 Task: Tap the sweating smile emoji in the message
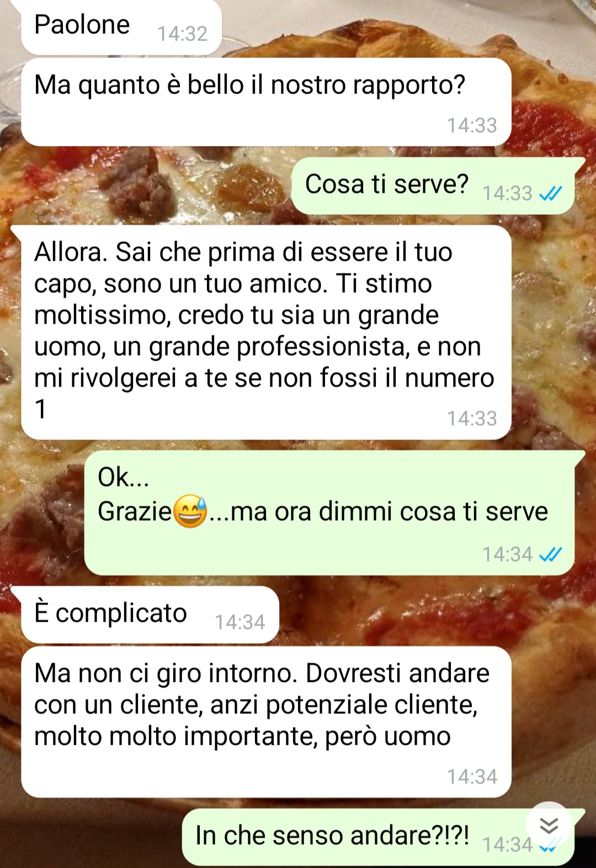(190, 511)
